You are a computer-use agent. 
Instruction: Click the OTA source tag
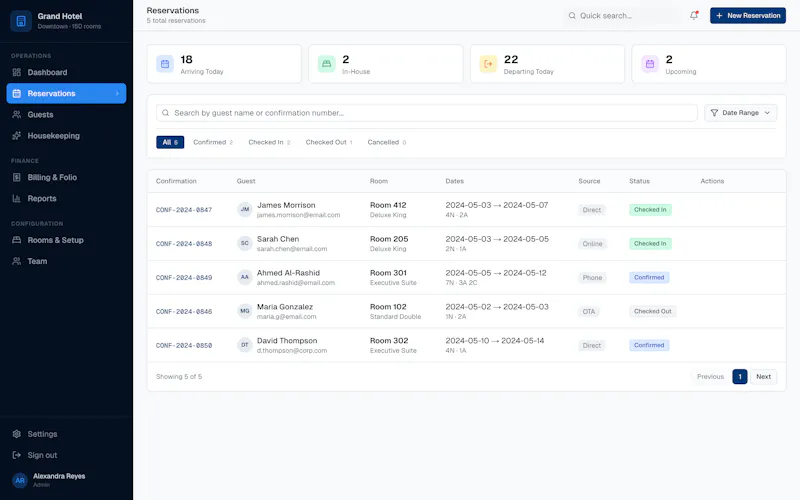[589, 312]
